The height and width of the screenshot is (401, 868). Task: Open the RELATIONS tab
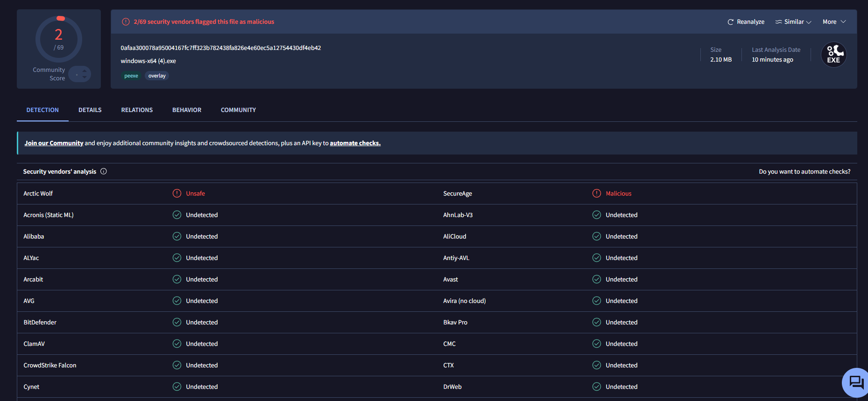tap(137, 110)
